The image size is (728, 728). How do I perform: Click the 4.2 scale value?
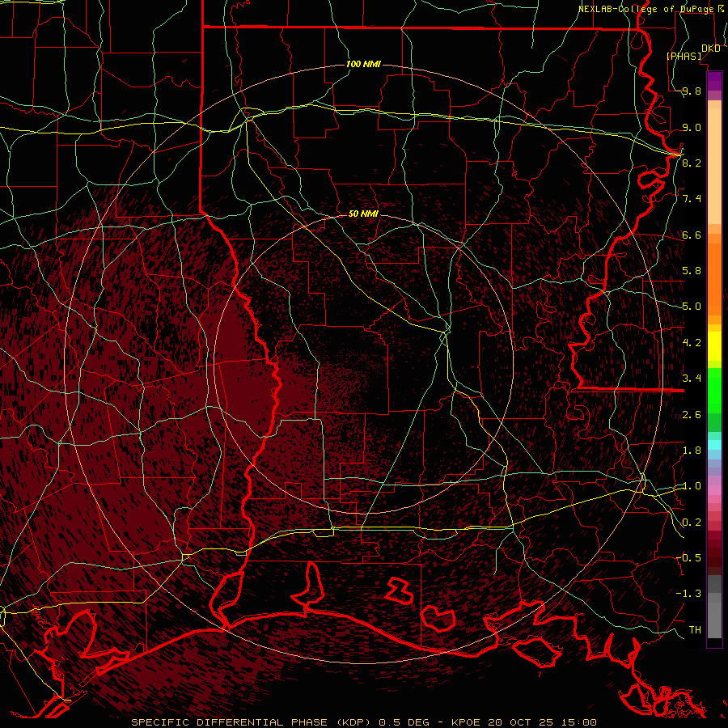pyautogui.click(x=692, y=343)
